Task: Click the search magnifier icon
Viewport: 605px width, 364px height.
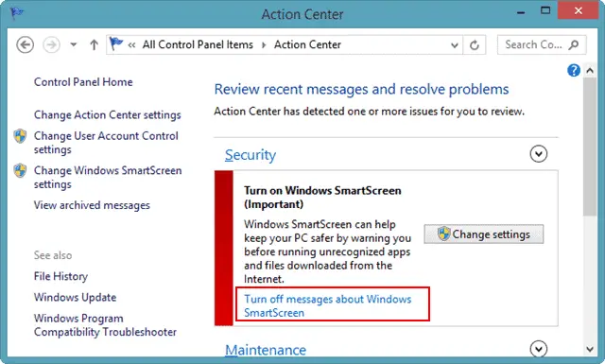Action: tap(574, 44)
